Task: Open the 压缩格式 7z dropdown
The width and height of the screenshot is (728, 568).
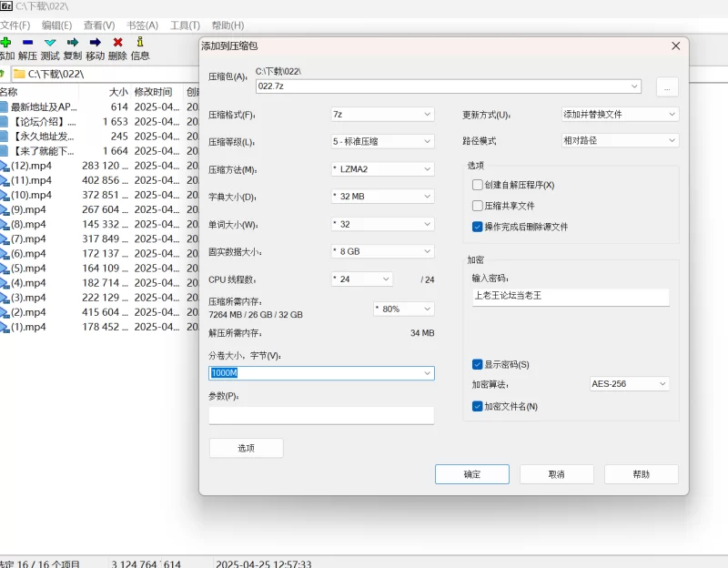Action: 382,115
